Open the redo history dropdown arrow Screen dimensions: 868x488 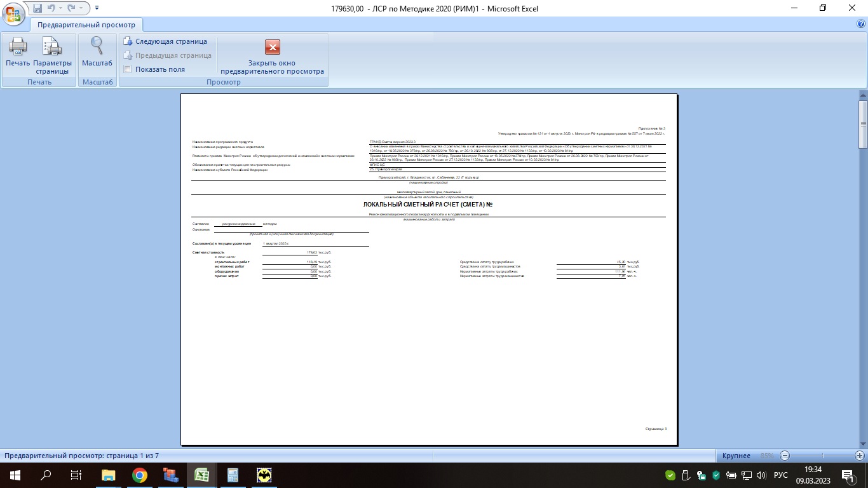[x=81, y=8]
